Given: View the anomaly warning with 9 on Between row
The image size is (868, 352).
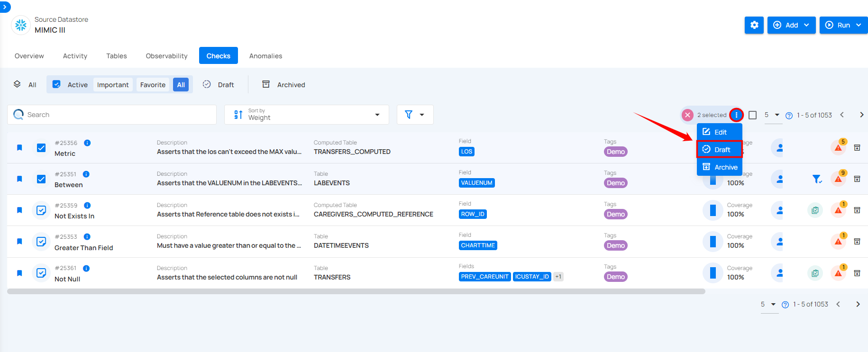Looking at the screenshot, I should (838, 179).
